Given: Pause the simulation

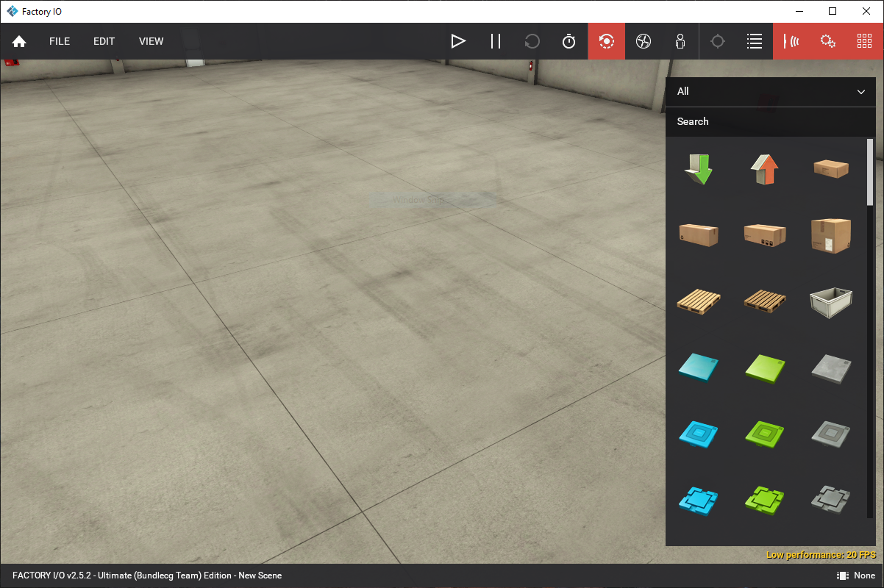Looking at the screenshot, I should tap(495, 41).
